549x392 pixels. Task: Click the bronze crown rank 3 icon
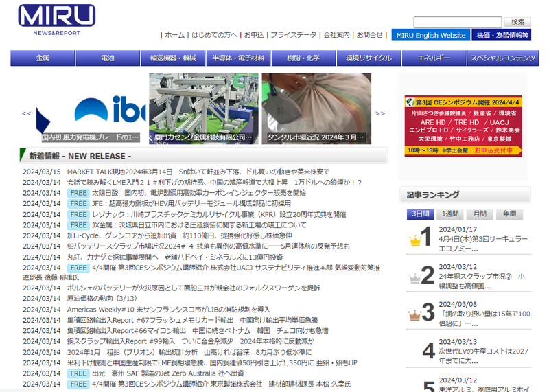(x=414, y=316)
